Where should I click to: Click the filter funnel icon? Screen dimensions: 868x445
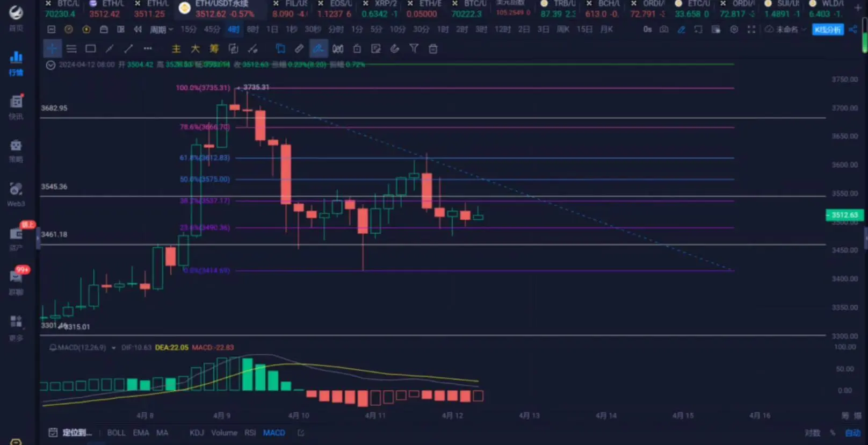[x=414, y=49]
